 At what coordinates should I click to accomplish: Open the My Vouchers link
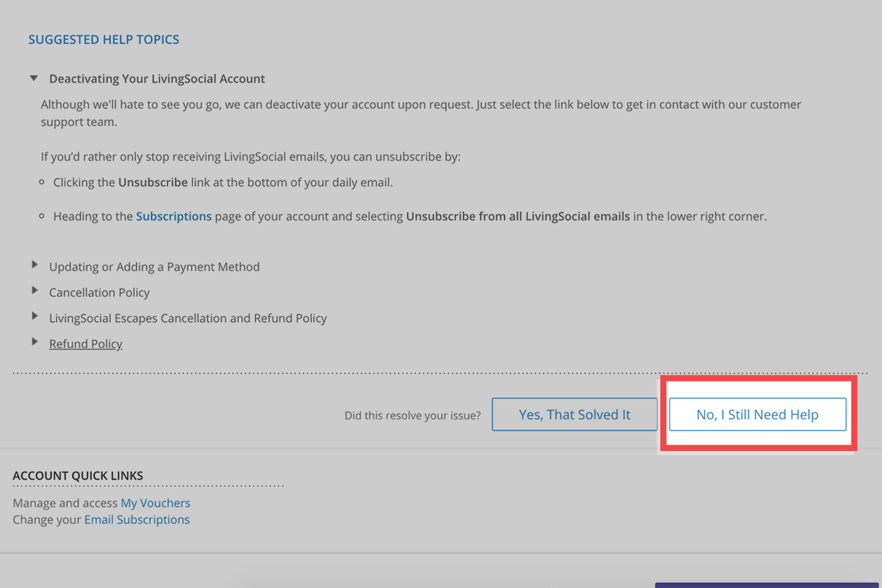click(x=156, y=503)
